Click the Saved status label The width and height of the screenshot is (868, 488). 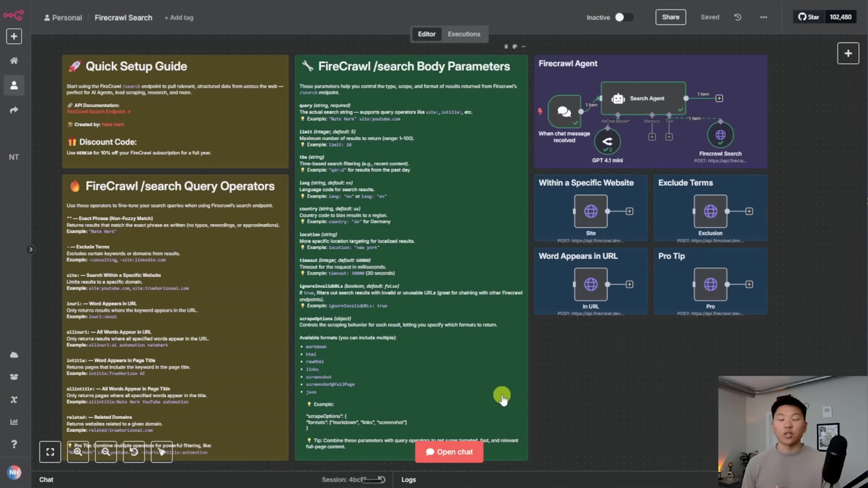click(710, 17)
